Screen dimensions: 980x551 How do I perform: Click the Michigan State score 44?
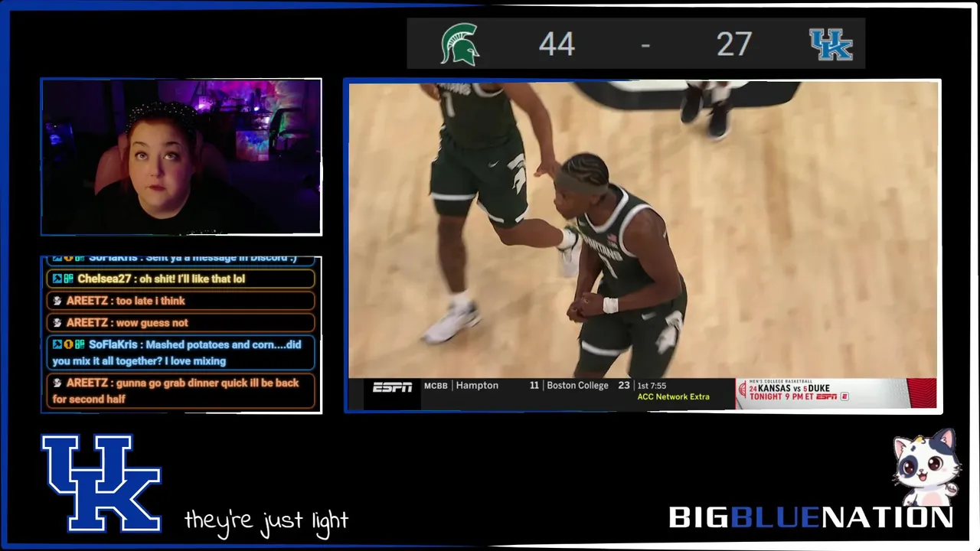[x=557, y=44]
